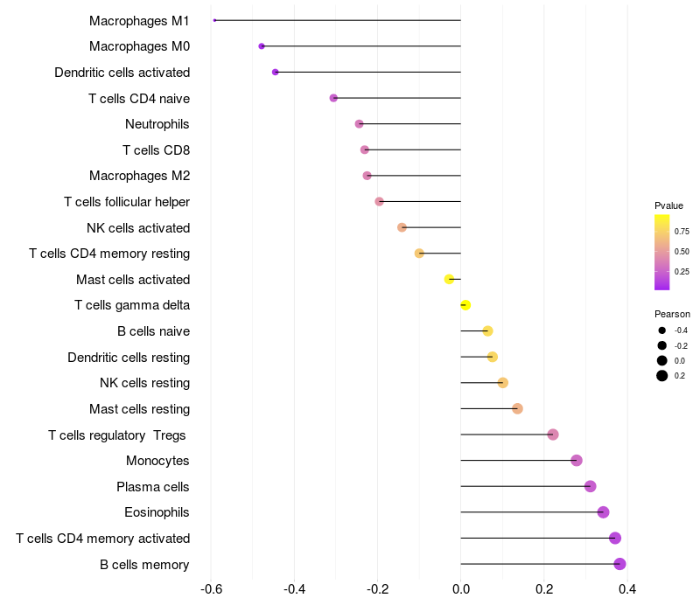This screenshot has height=612, width=700.
Task: Select the Neutrophils axis label
Action: 157,124
